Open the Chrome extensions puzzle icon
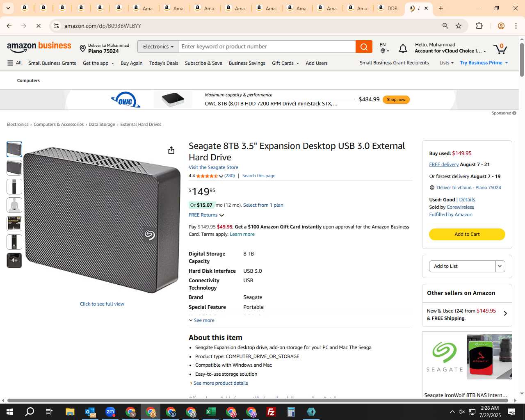This screenshot has width=525, height=420. [x=479, y=26]
